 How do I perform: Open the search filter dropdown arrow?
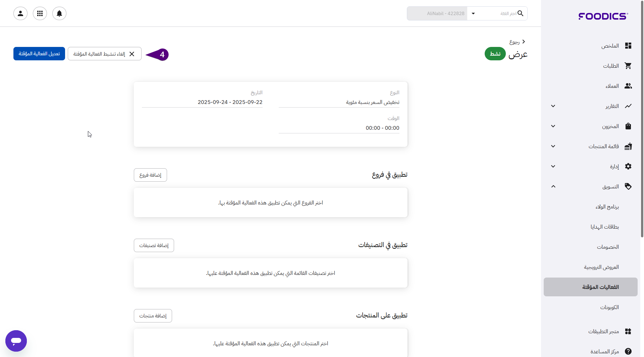[x=473, y=13]
